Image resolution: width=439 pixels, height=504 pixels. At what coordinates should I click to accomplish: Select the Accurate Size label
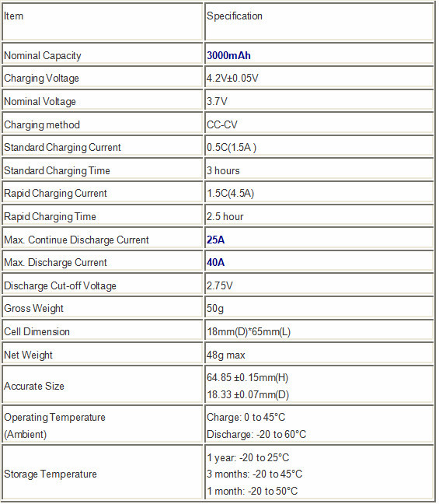(34, 386)
